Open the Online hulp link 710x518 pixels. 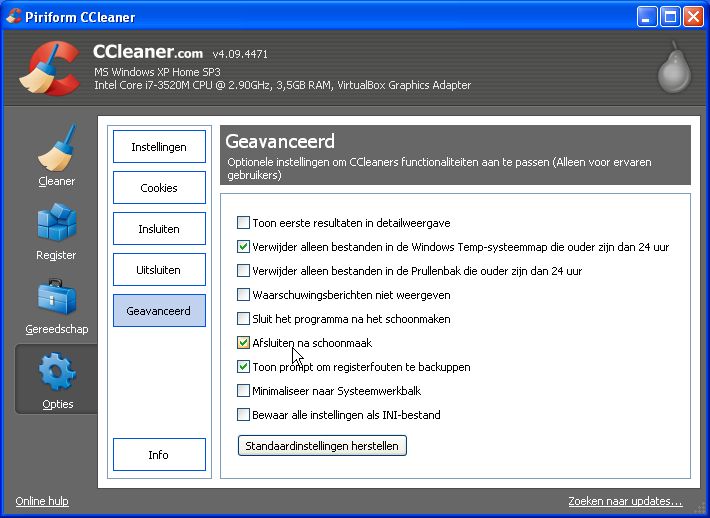[42, 501]
